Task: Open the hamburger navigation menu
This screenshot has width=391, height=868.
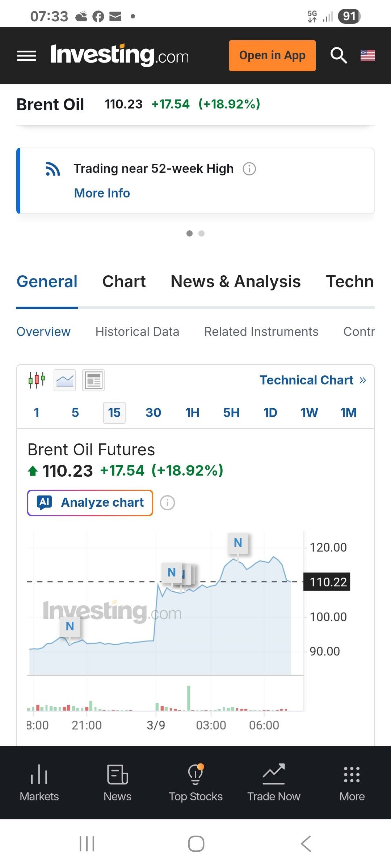Action: pos(26,56)
